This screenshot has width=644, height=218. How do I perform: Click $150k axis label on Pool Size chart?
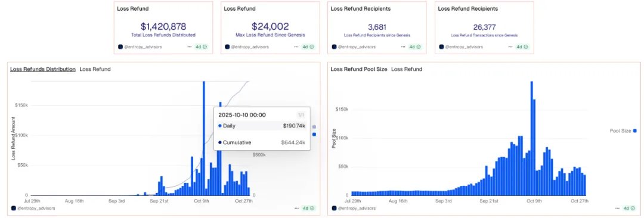click(342, 110)
